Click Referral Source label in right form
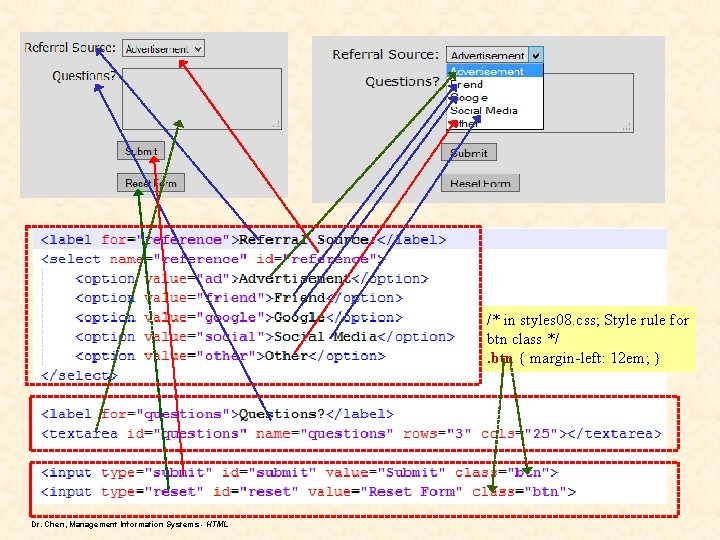This screenshot has width=720, height=540. pos(385,55)
